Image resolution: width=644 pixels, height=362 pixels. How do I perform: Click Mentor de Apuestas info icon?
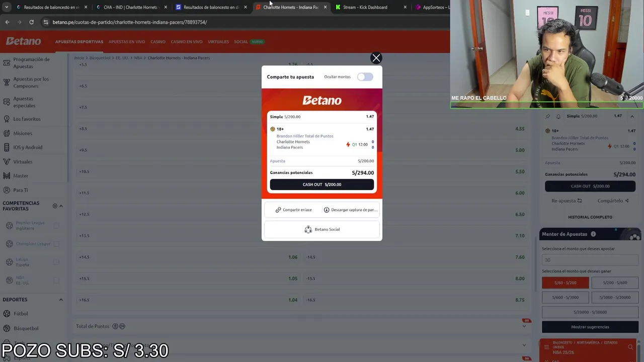[593, 234]
